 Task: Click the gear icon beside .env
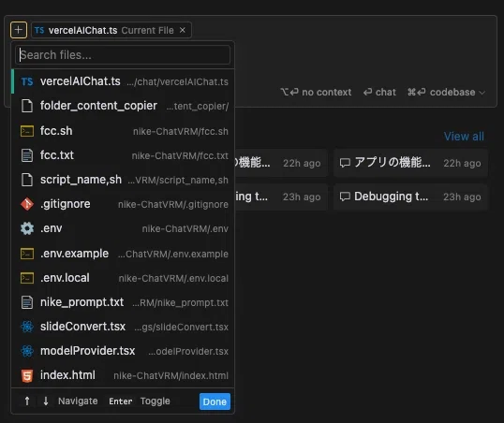tap(27, 228)
